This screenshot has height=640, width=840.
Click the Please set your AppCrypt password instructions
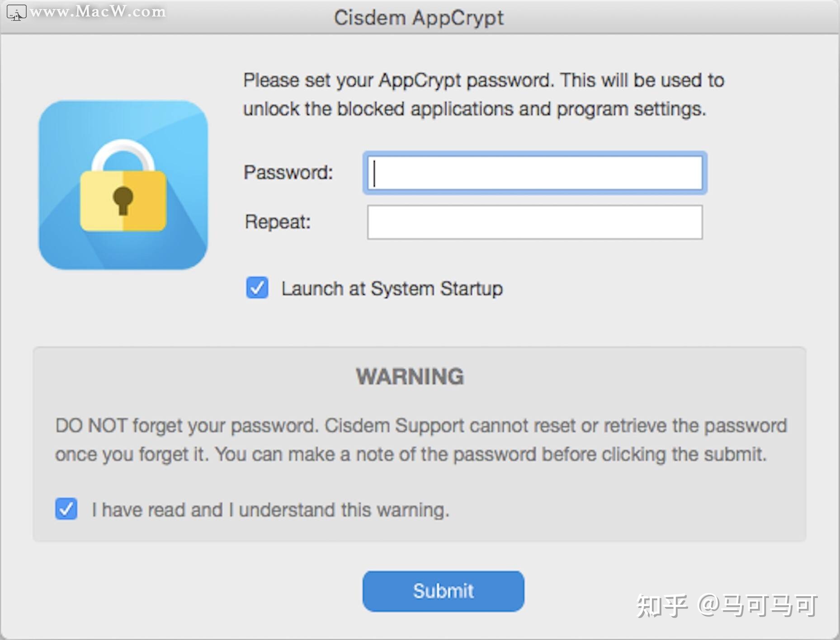[x=484, y=94]
